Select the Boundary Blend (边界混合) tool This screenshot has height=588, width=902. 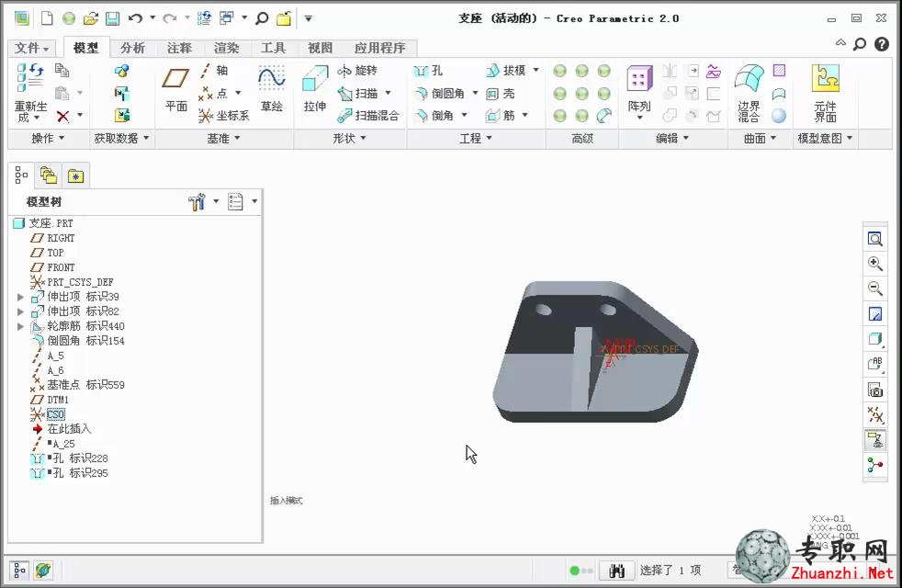pos(749,93)
